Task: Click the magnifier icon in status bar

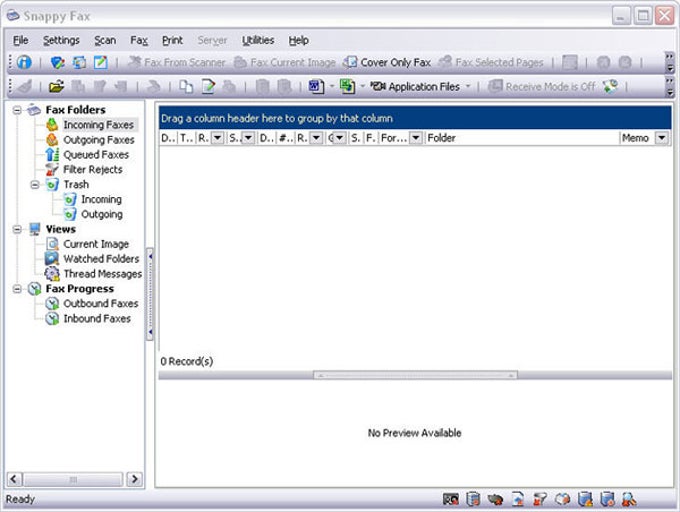Action: (628, 499)
